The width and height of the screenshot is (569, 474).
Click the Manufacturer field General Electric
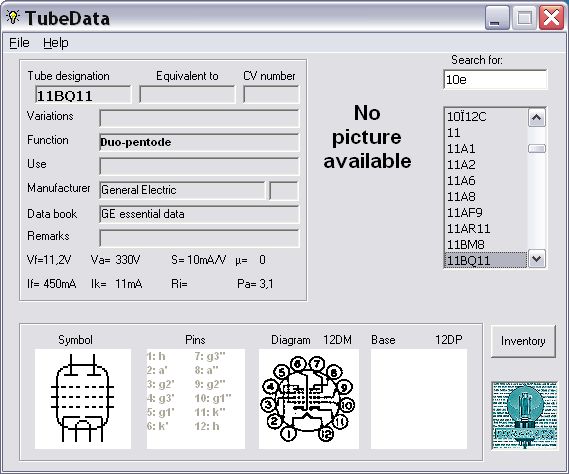pos(182,190)
